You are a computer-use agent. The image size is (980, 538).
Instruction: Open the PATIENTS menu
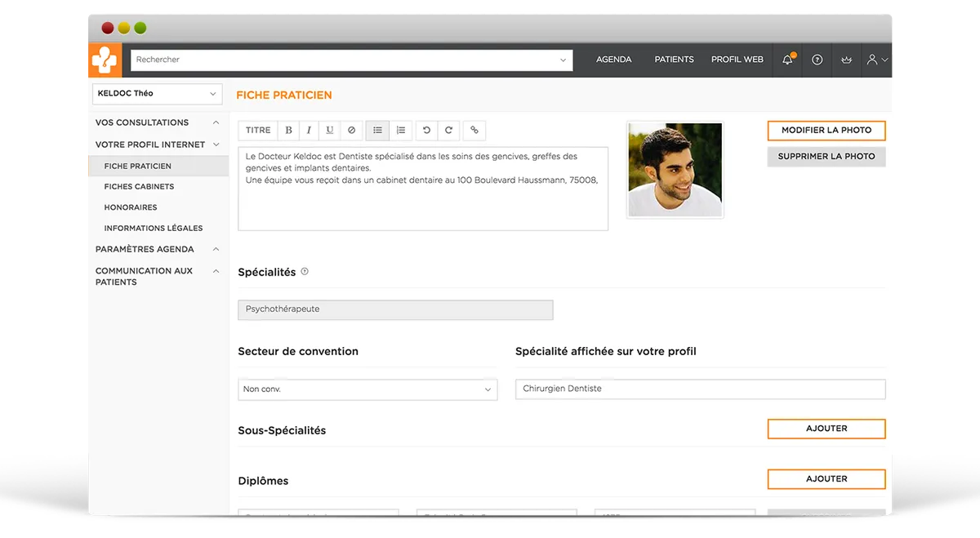coord(675,60)
